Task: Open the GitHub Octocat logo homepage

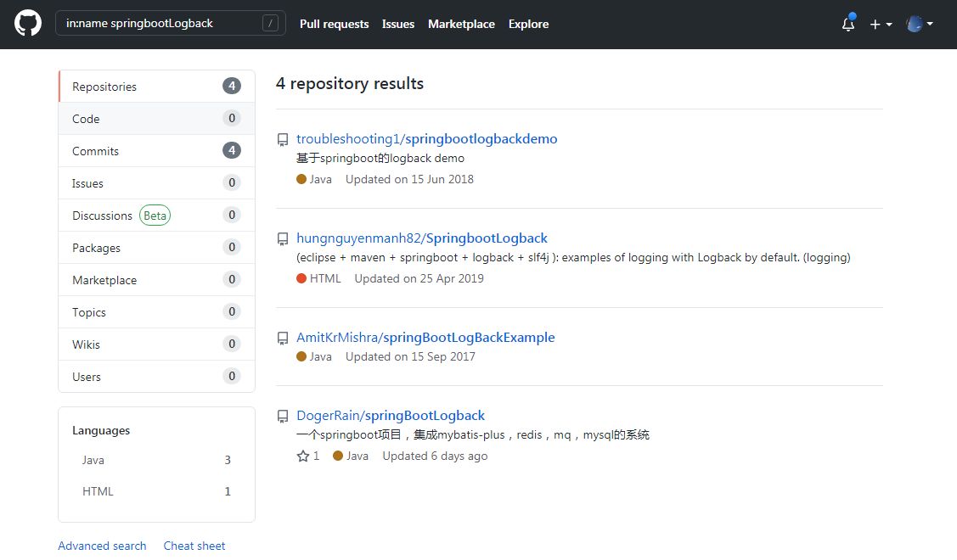Action: (28, 24)
